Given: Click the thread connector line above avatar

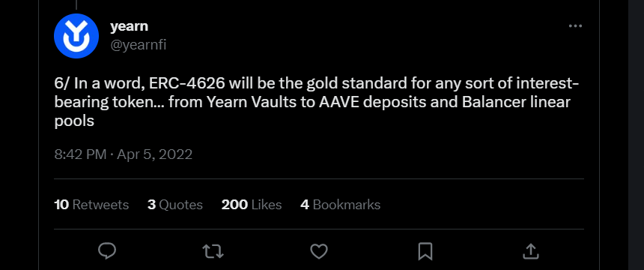Looking at the screenshot, I should [x=76, y=4].
